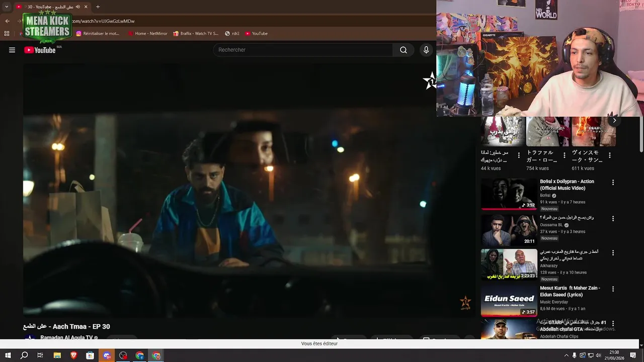
Task: Open Ramadan Al Aoula TV channel
Action: (66, 337)
